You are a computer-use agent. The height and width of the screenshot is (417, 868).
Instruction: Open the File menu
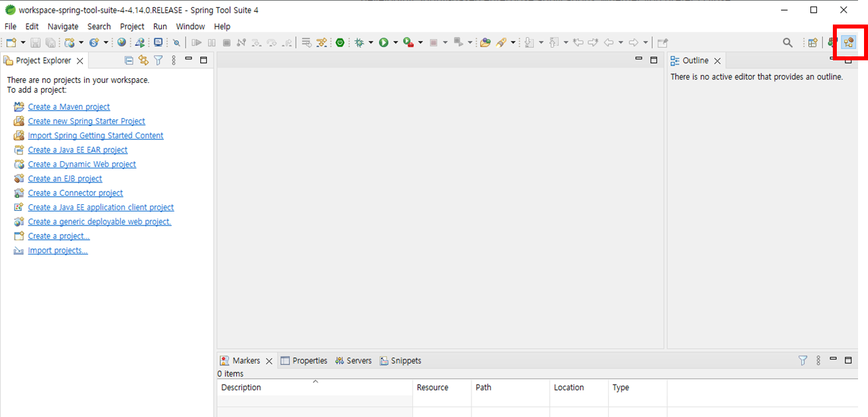11,27
